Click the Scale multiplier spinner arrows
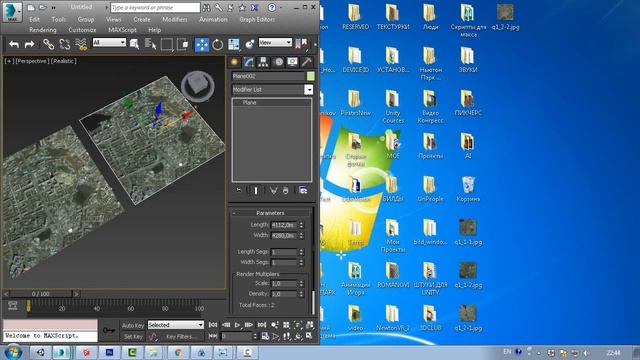Viewport: 640px width, 360px height. [x=301, y=283]
